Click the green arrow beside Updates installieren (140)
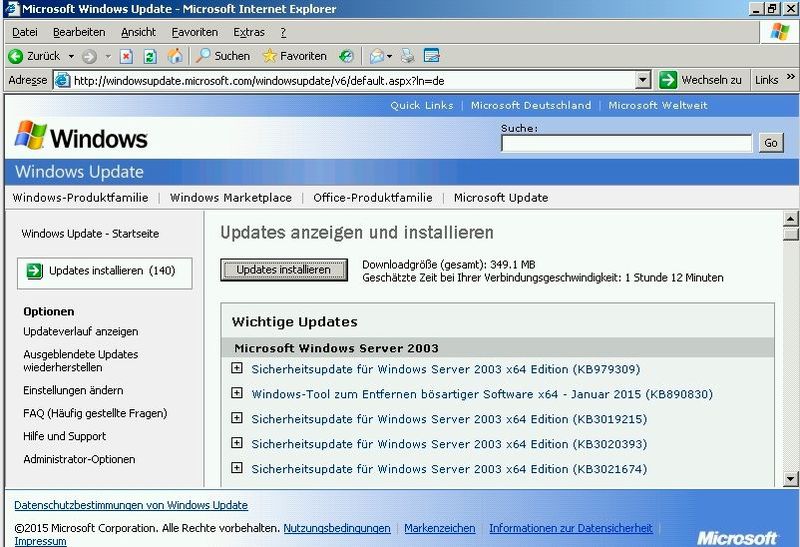 click(34, 271)
